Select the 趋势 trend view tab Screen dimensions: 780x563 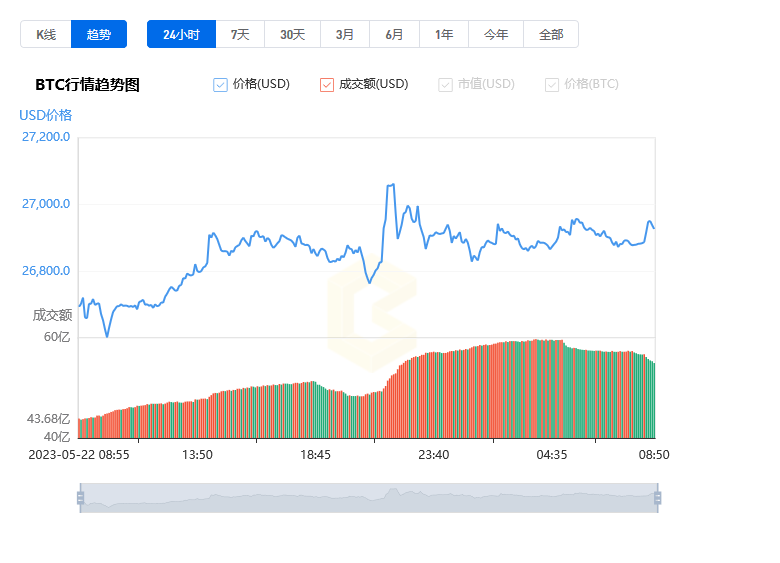[x=99, y=34]
